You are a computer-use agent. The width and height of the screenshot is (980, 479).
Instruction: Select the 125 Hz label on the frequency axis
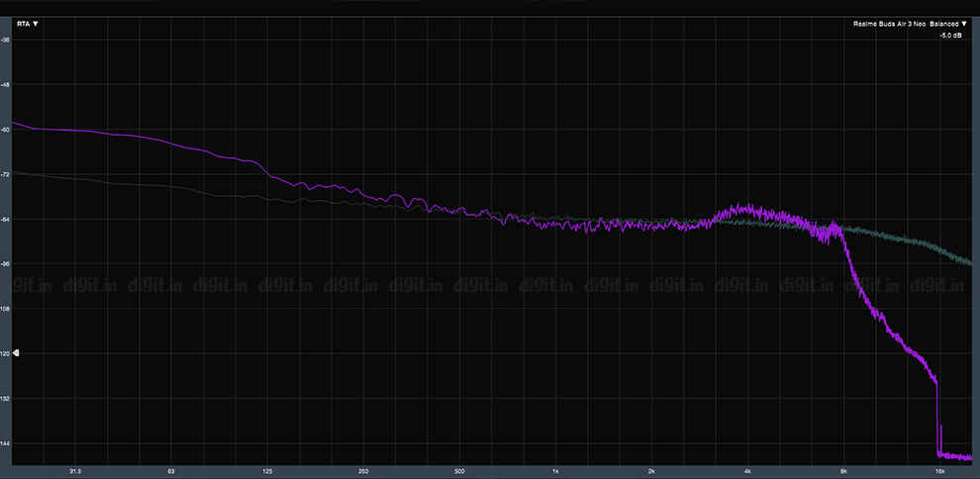pos(267,470)
